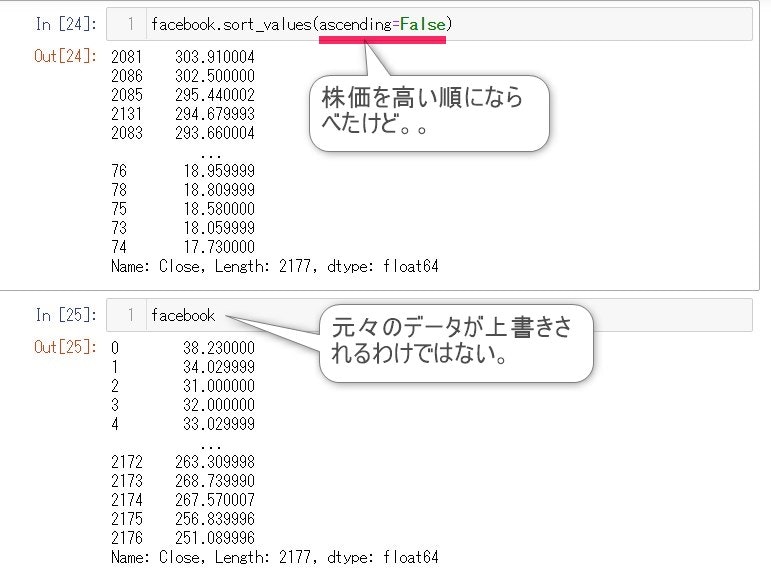The width and height of the screenshot is (771, 586).
Task: Click the facebook.sort_values function name in code
Action: tap(232, 24)
